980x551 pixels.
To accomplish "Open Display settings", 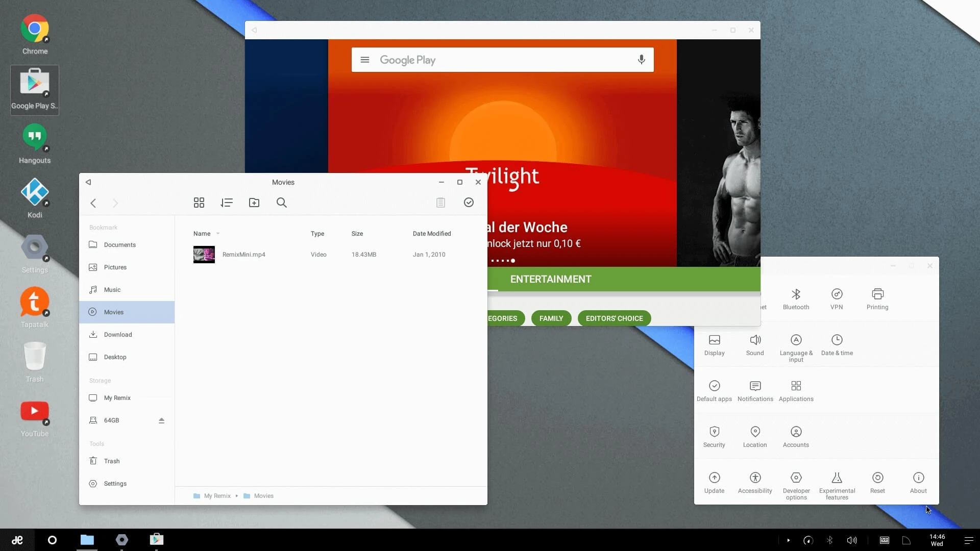I will click(714, 345).
